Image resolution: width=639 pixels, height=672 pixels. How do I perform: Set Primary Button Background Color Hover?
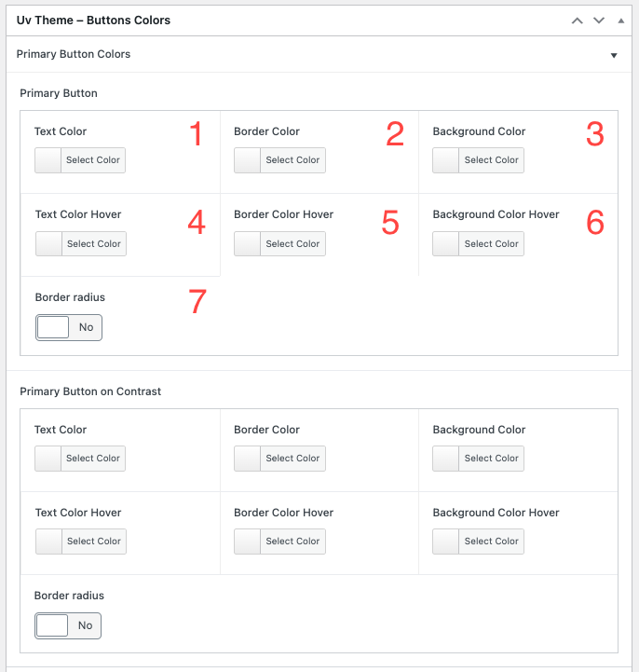(479, 244)
